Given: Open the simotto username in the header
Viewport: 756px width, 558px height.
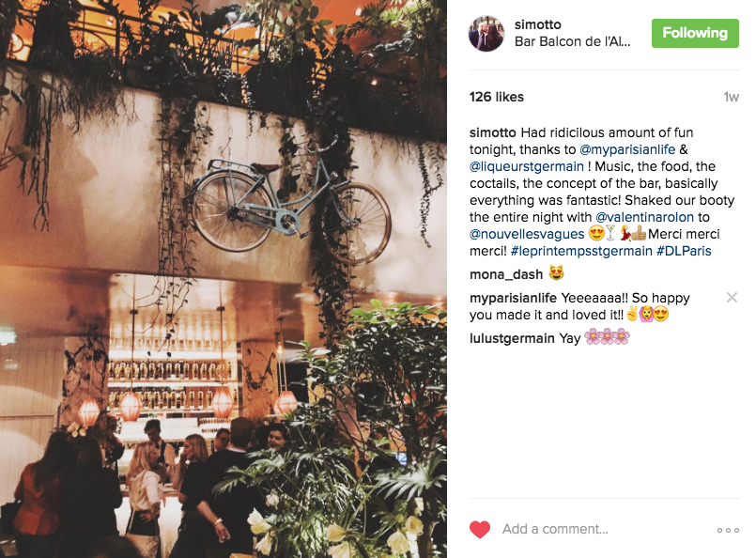Looking at the screenshot, I should click(x=537, y=24).
